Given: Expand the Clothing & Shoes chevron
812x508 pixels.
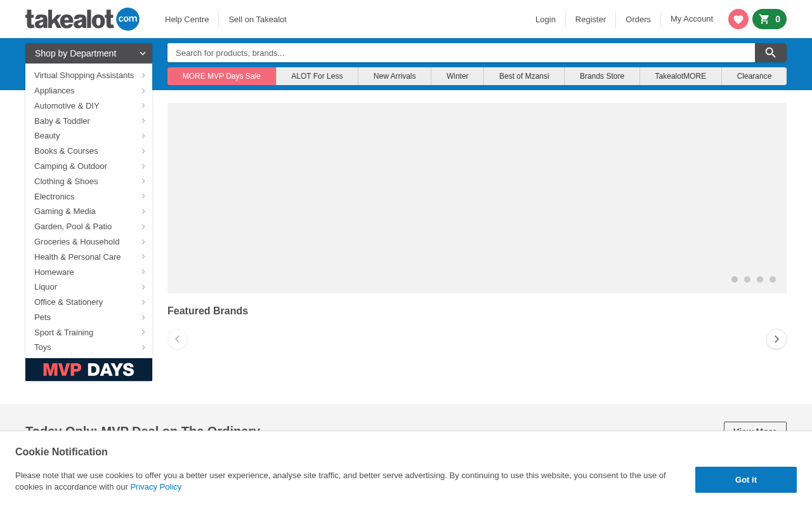Looking at the screenshot, I should [143, 181].
